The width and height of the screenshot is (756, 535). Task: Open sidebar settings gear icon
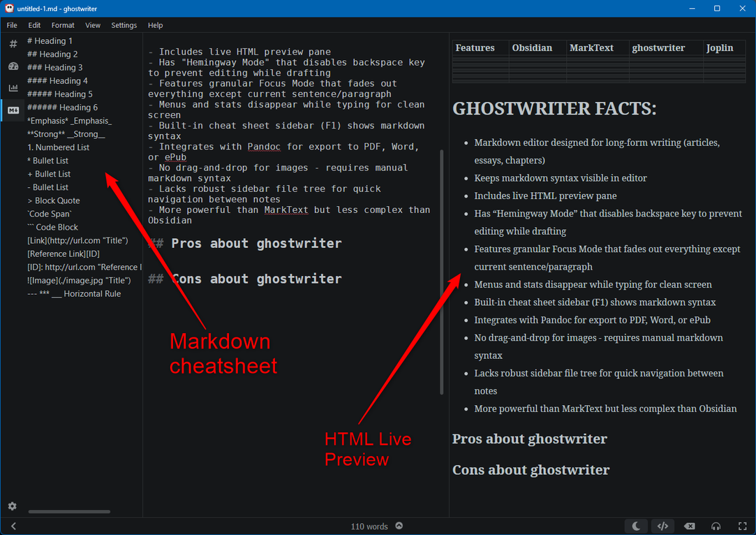pos(13,506)
